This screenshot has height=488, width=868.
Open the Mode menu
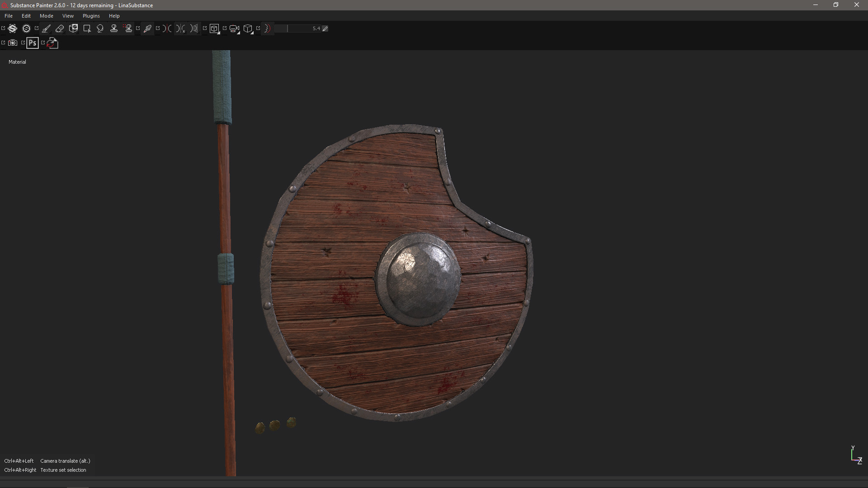47,16
